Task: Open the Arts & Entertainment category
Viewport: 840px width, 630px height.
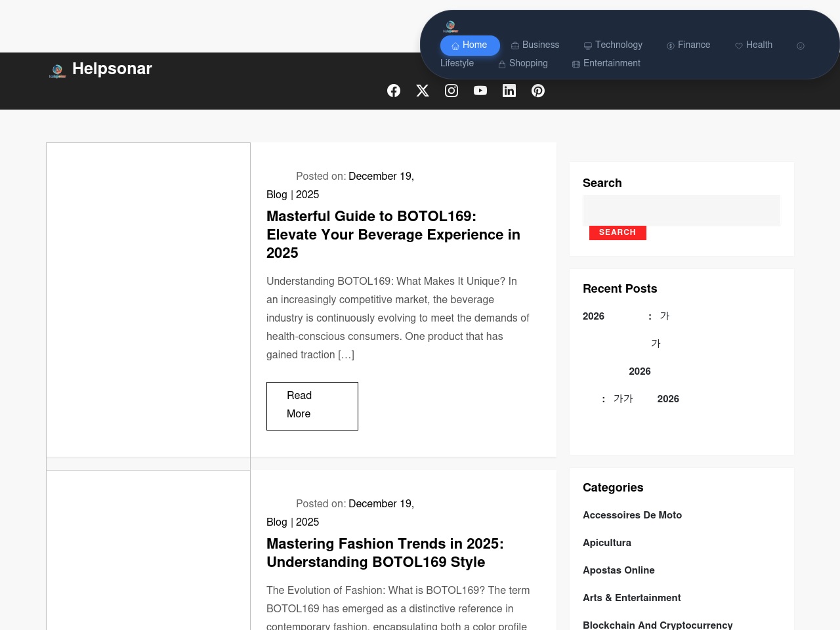Action: click(631, 598)
